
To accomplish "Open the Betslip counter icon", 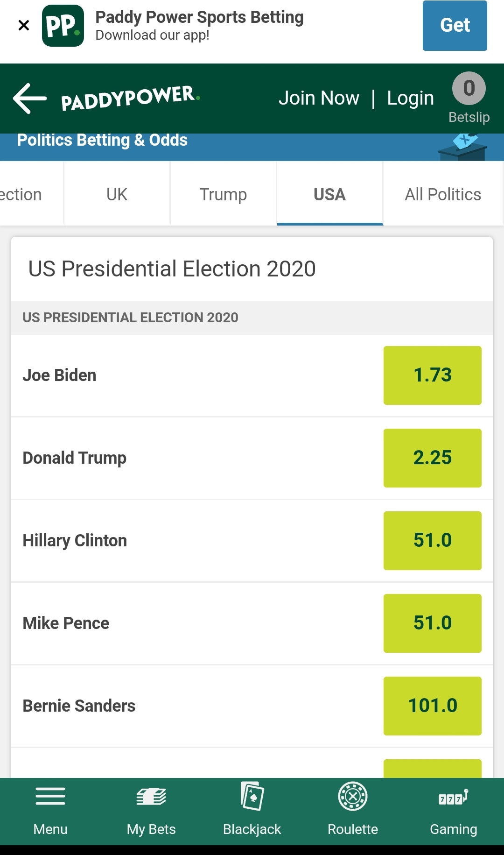I will 469,88.
